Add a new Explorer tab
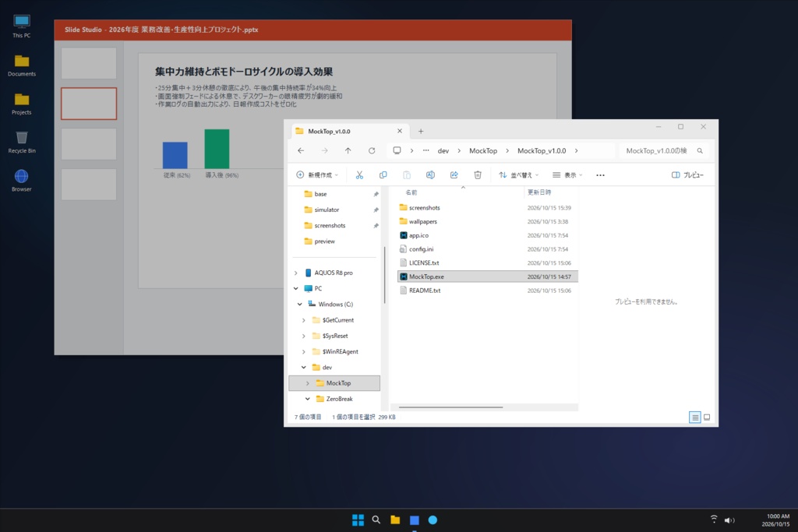The image size is (798, 532). tap(421, 131)
